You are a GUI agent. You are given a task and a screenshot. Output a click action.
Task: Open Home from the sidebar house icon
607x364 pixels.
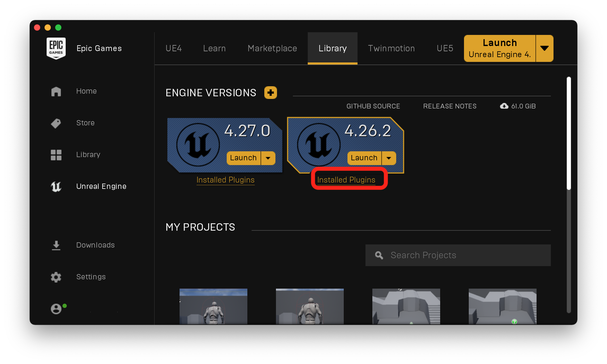[x=56, y=91]
